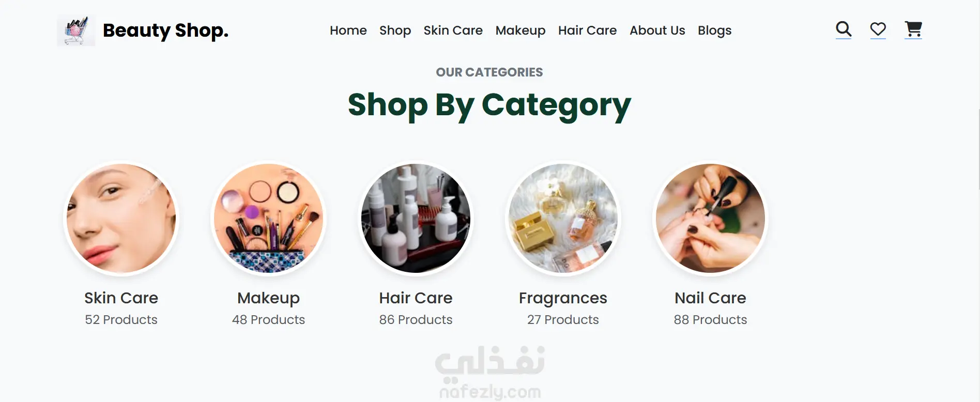Open the wishlist heart icon

tap(878, 29)
